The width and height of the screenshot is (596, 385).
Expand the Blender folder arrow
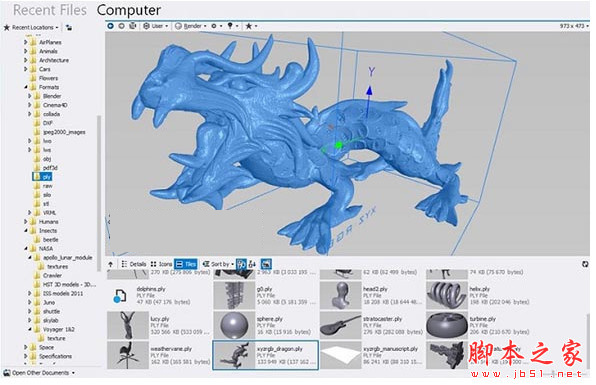(30, 96)
